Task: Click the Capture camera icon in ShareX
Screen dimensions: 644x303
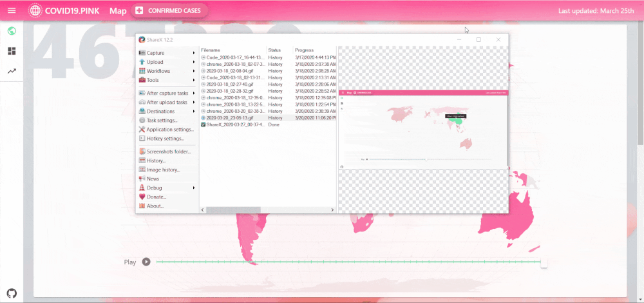Action: pos(142,53)
